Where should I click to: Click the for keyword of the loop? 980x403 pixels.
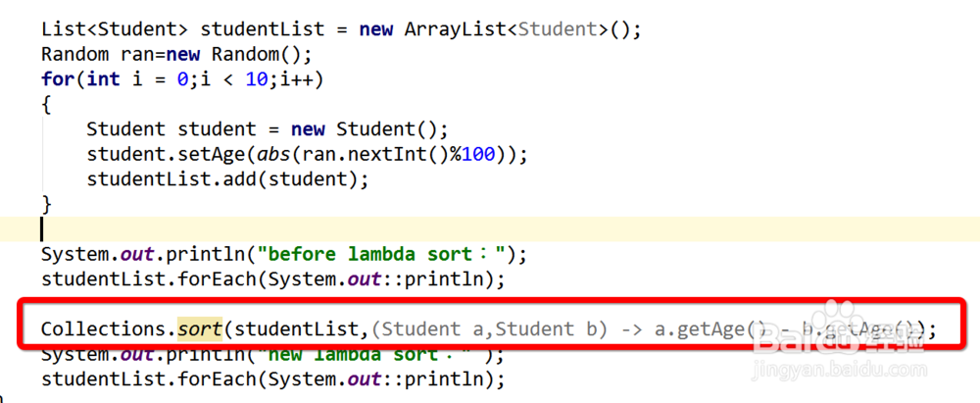pos(55,78)
